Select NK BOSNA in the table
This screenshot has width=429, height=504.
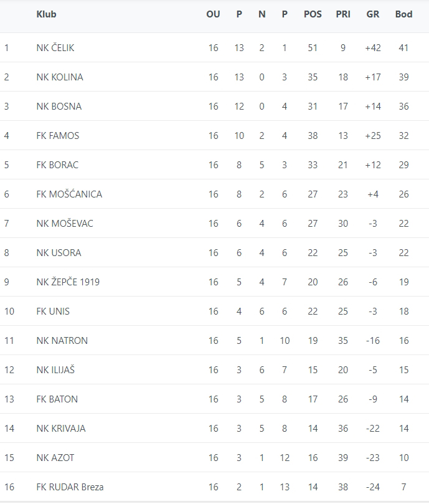tap(59, 107)
